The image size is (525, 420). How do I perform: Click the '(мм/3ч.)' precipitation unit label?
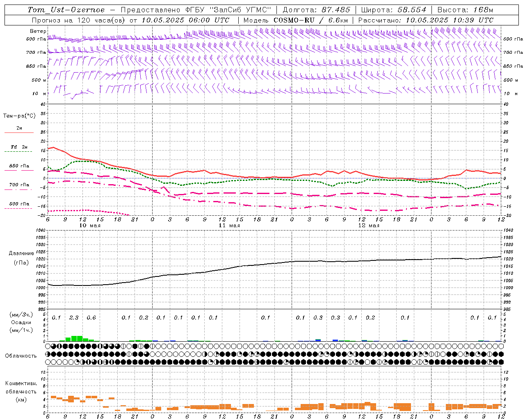[21, 315]
